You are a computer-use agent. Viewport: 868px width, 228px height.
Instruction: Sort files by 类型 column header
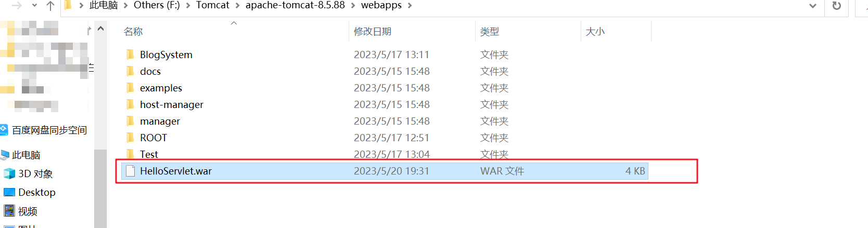tap(489, 32)
